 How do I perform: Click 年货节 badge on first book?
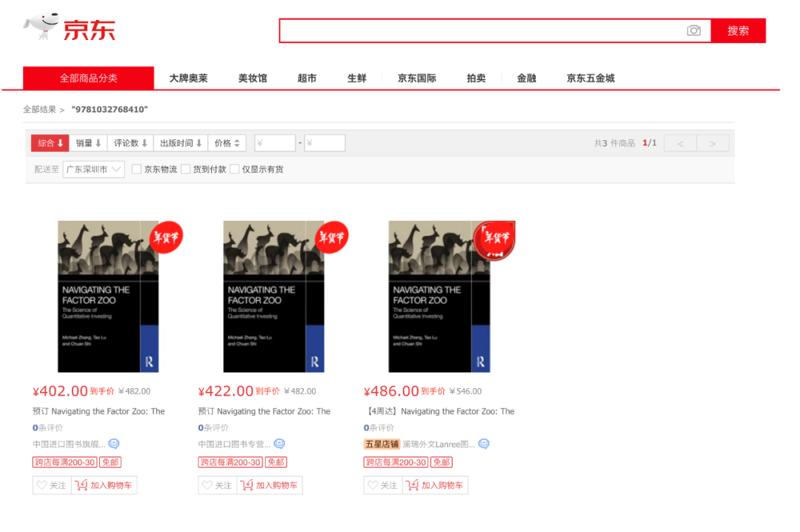(x=166, y=237)
